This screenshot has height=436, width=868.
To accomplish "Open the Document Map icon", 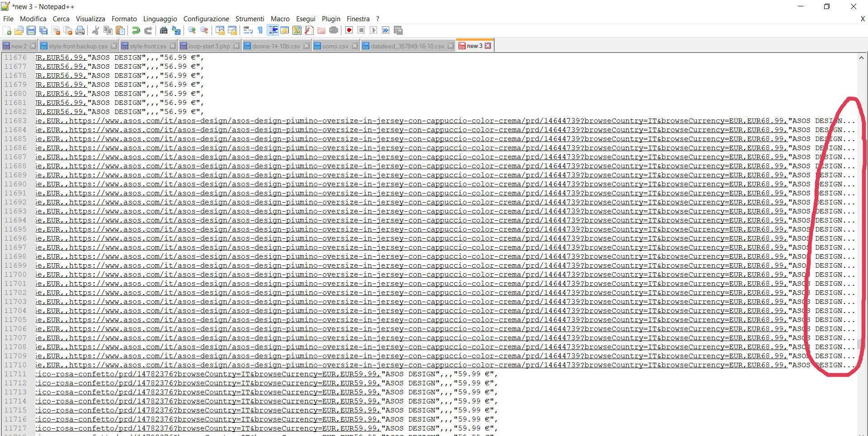I will click(297, 30).
